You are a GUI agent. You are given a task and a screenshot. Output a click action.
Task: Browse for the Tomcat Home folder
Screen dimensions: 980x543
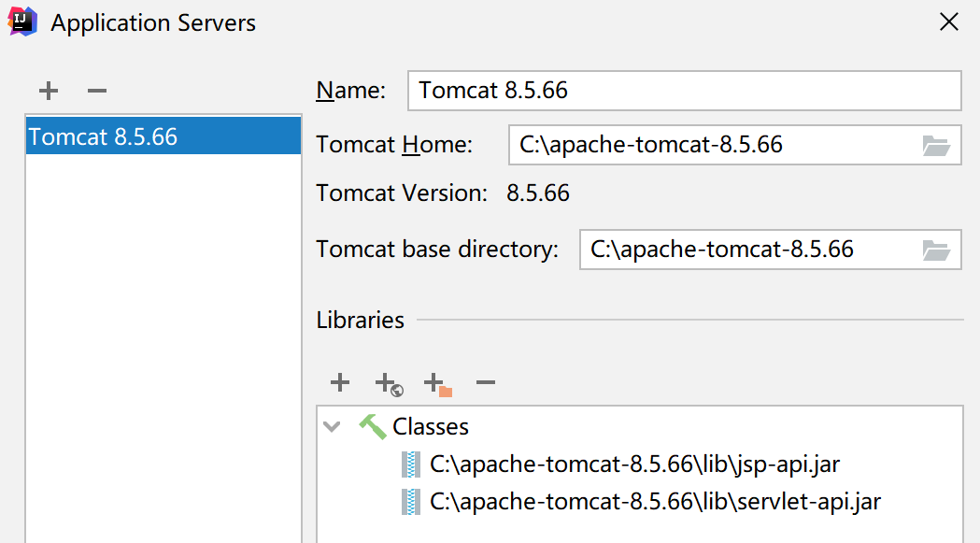point(935,145)
